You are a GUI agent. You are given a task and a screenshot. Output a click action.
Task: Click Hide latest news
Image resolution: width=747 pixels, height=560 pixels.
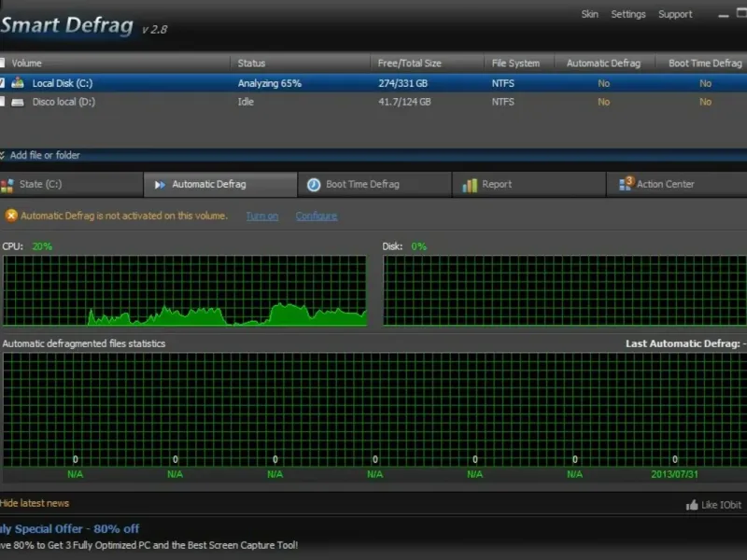[x=35, y=503]
